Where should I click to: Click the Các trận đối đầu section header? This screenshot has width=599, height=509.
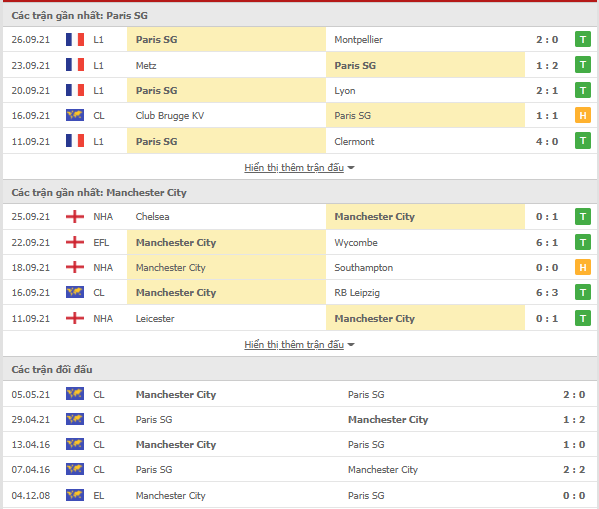coord(52,370)
